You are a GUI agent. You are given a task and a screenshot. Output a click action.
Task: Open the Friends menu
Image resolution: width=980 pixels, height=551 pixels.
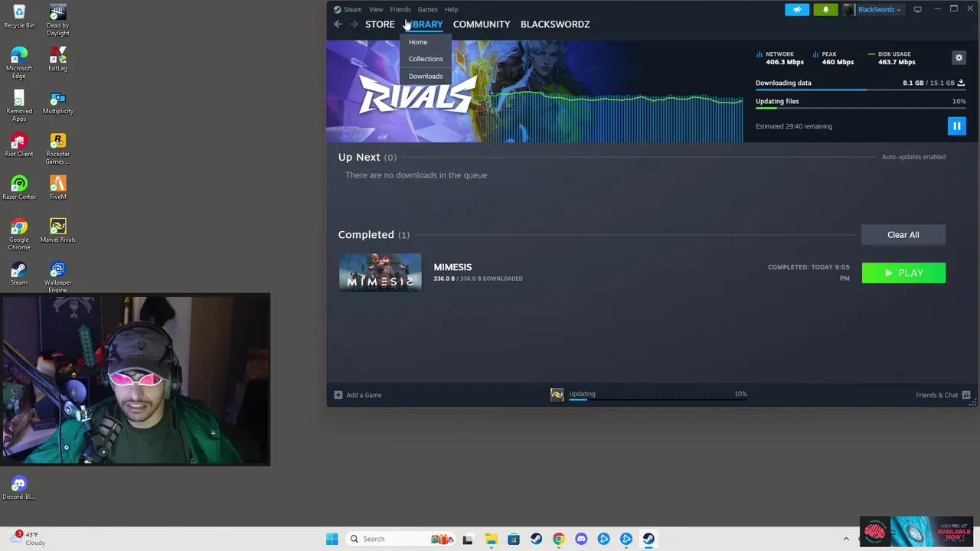click(x=400, y=9)
